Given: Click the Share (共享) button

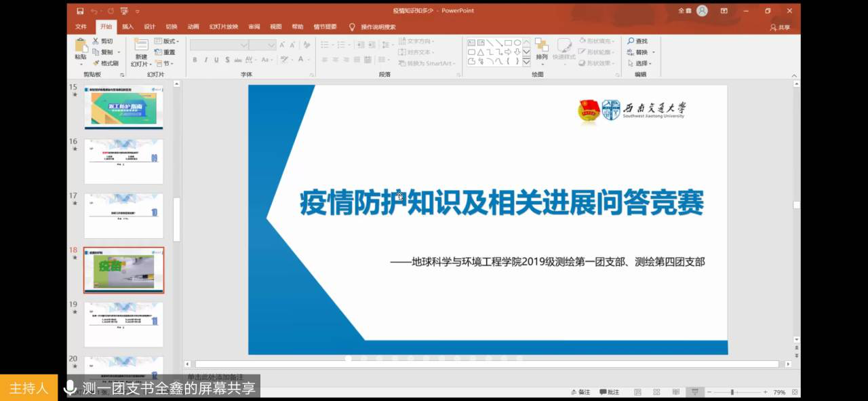Looking at the screenshot, I should coord(780,27).
